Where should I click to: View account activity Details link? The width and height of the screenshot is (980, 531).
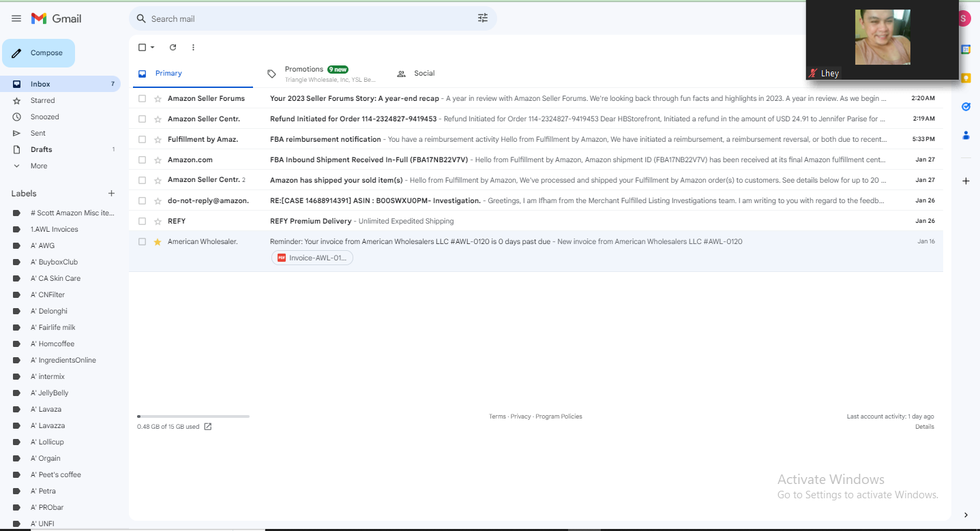click(925, 427)
